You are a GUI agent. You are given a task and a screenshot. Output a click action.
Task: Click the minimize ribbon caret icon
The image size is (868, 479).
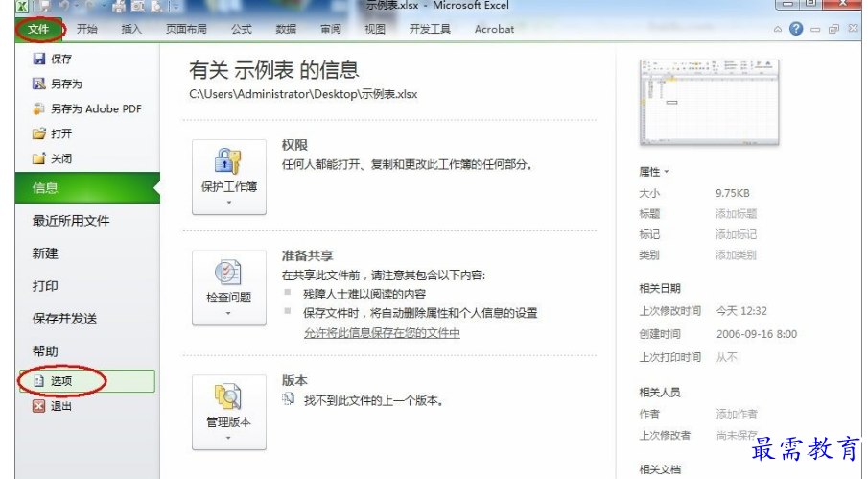point(778,30)
